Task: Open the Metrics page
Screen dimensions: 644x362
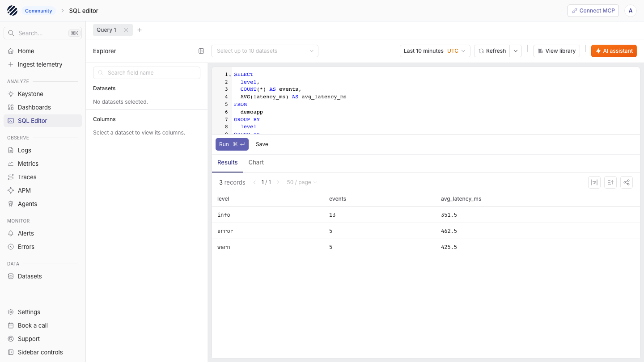Action: click(x=43, y=164)
